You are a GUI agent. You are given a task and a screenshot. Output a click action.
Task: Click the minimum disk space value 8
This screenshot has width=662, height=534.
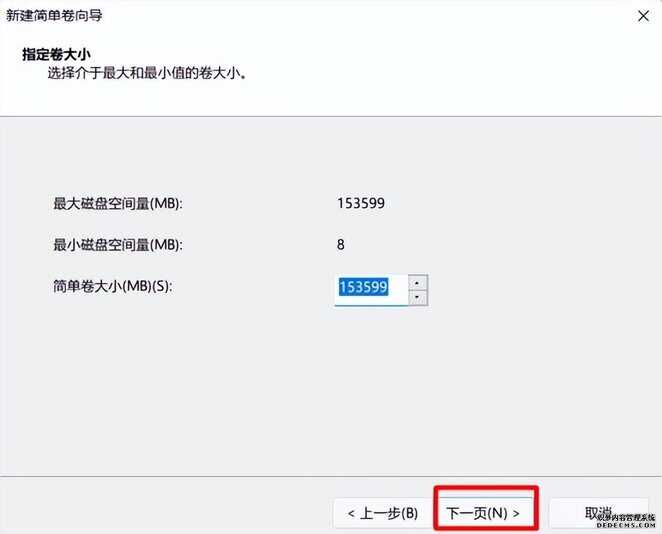click(x=341, y=244)
